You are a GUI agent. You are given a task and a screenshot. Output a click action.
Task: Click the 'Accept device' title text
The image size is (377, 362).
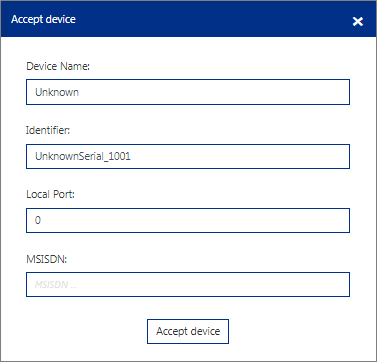coord(43,19)
